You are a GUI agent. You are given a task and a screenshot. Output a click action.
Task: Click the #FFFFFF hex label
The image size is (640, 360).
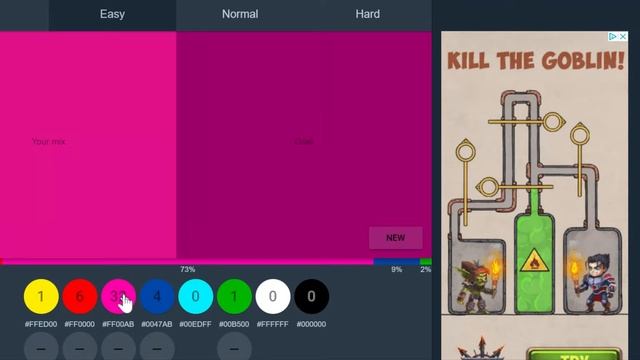272,324
